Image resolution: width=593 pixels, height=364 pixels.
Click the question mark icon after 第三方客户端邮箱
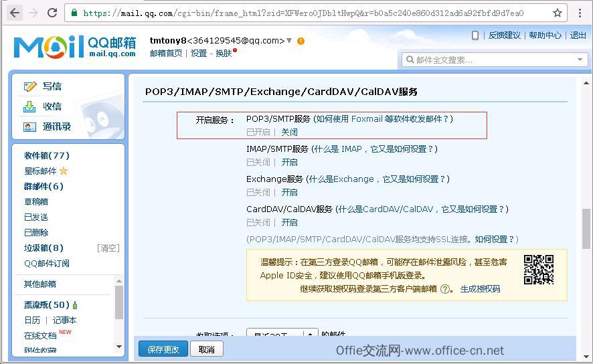point(446,289)
